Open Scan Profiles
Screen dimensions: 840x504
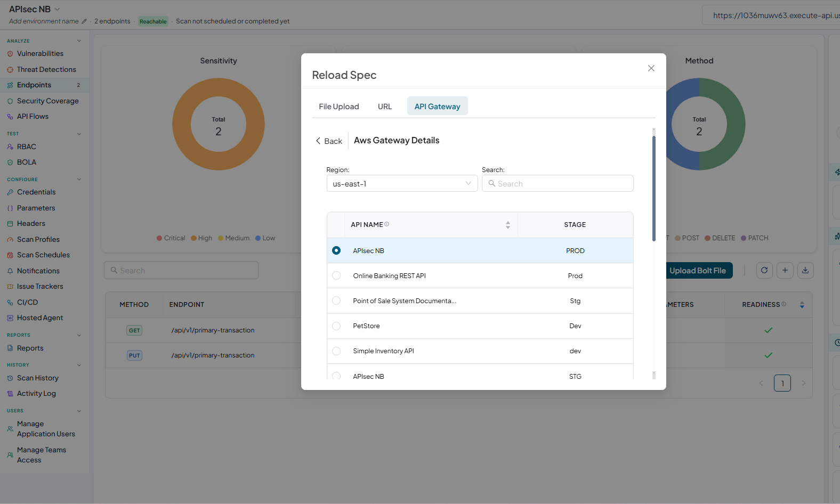[38, 239]
